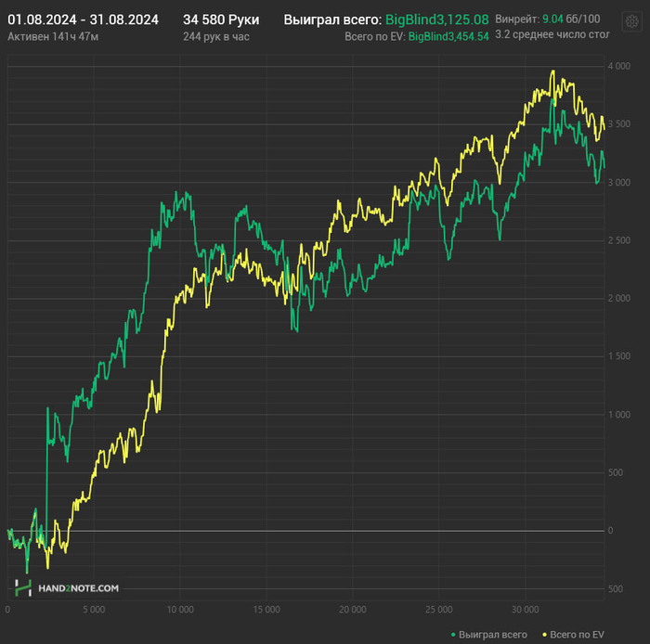The width and height of the screenshot is (650, 644).
Task: Click the '244 рук в час' label
Action: [x=216, y=36]
